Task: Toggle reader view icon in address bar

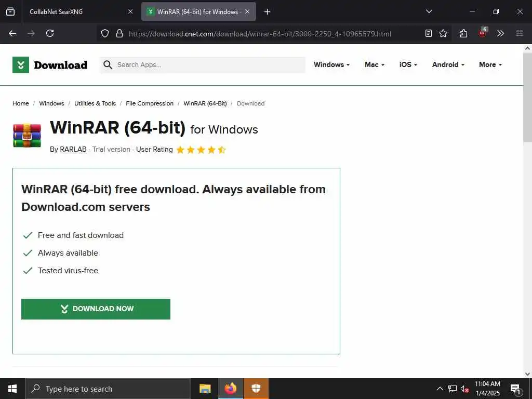Action: pos(429,33)
